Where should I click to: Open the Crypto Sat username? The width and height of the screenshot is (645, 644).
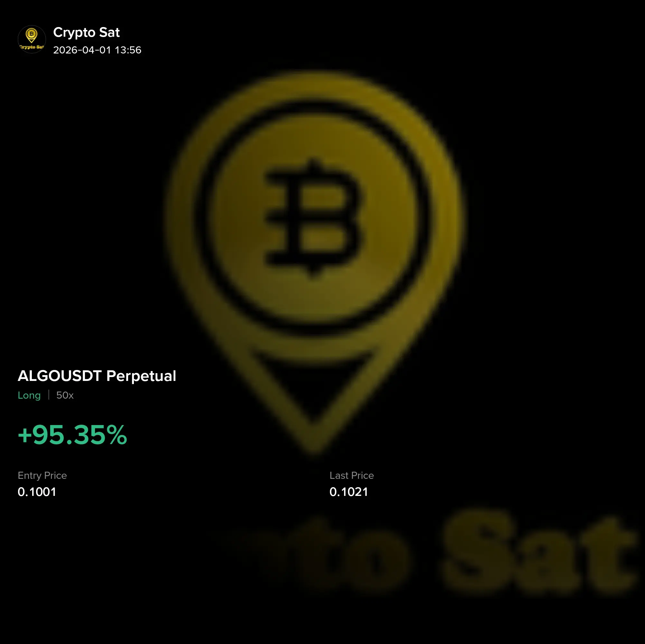click(87, 33)
